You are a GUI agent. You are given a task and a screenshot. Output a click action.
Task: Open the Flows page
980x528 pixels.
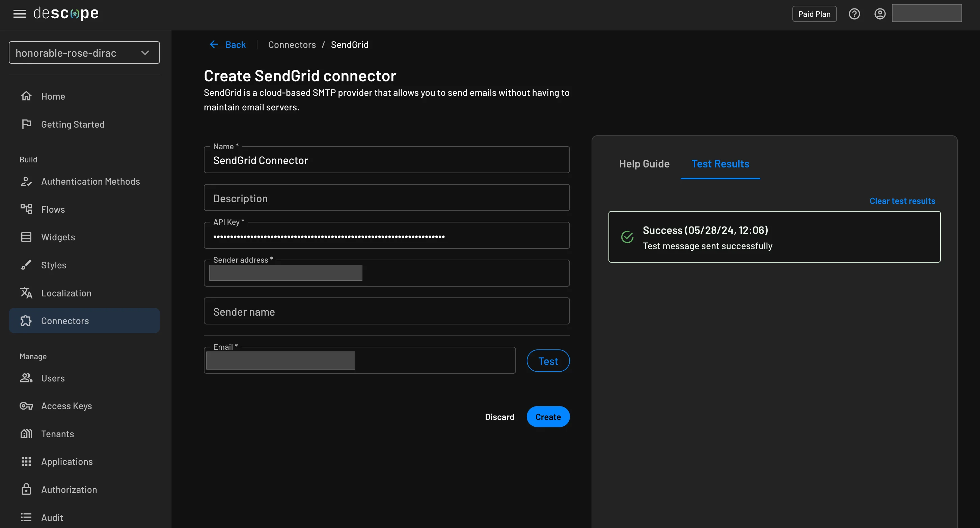tap(84, 209)
